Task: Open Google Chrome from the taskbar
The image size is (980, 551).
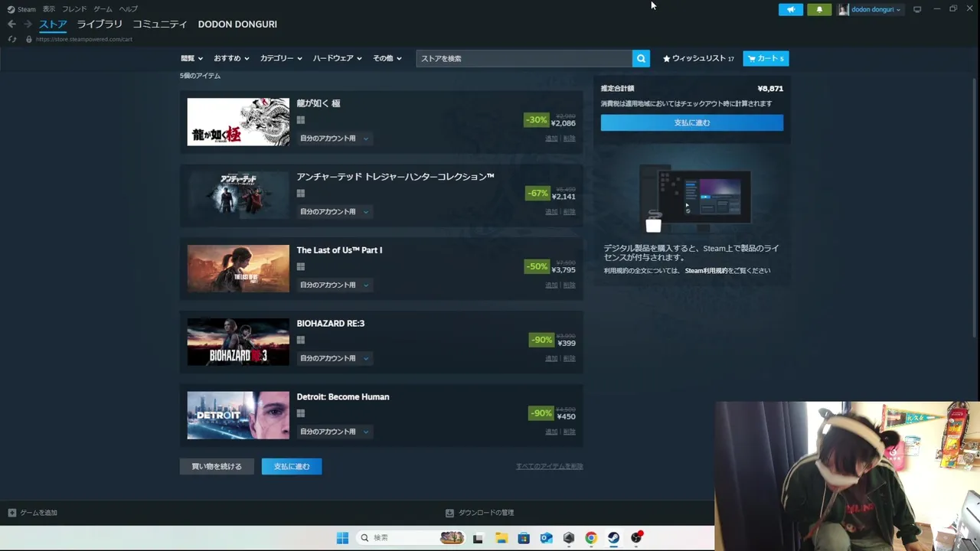Action: tap(591, 538)
